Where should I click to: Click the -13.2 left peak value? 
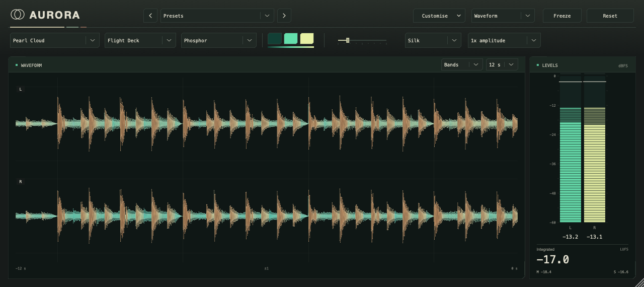(570, 237)
